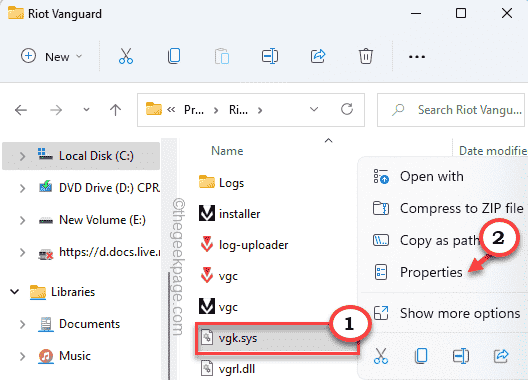Expand Documents library node

click(x=22, y=324)
